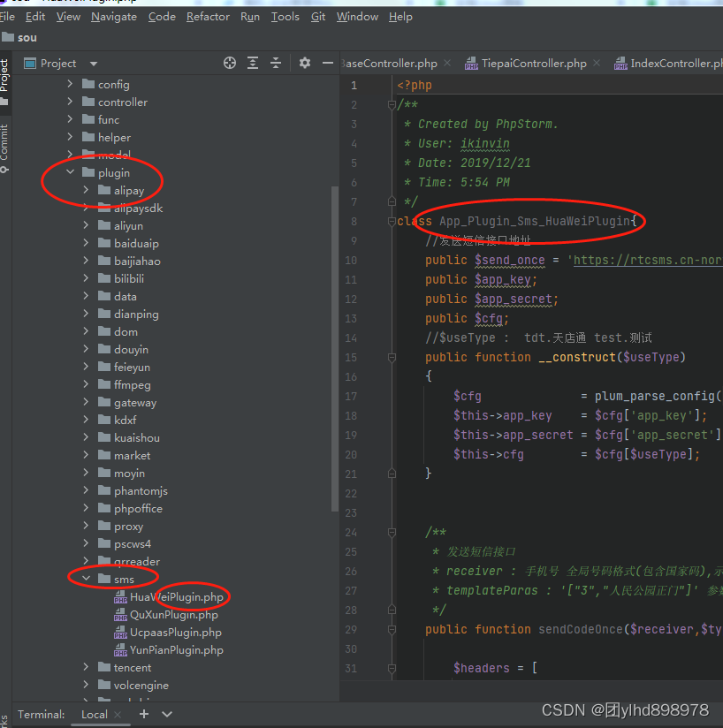
Task: Open terminal sessions dropdown chevron
Action: 167,714
